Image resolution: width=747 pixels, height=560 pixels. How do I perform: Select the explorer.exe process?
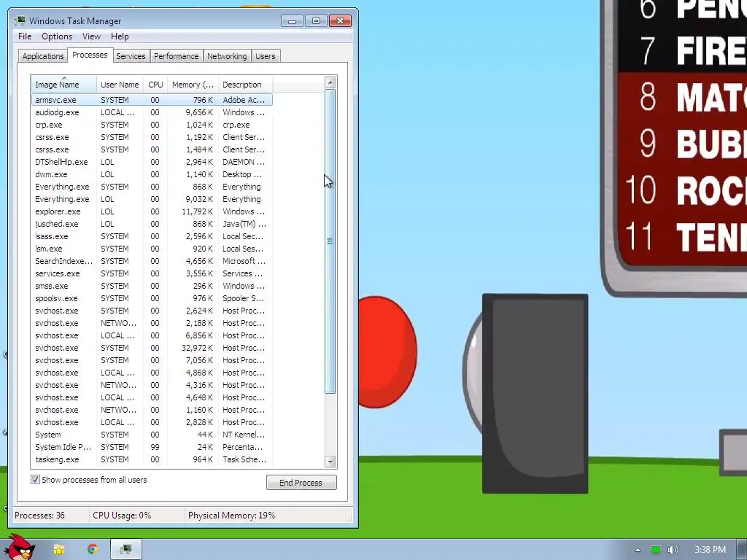point(152,211)
